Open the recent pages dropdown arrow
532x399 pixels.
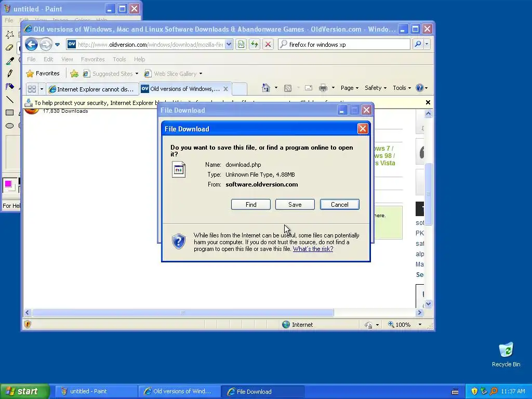tap(57, 45)
